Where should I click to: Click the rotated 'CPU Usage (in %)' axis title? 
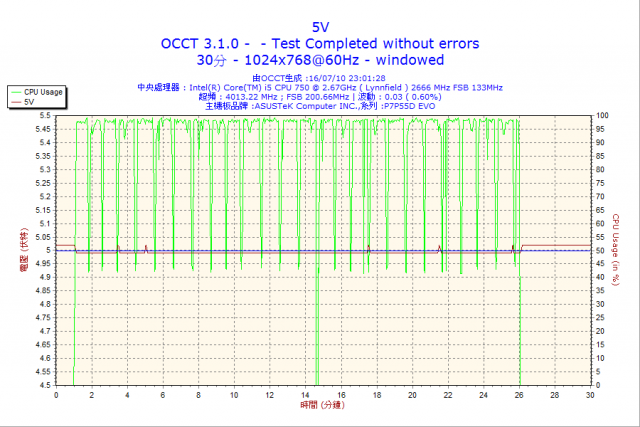[x=616, y=250]
